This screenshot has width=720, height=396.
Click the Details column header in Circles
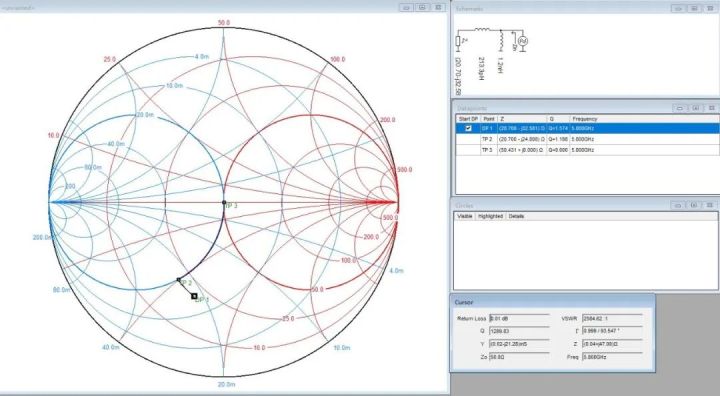(x=516, y=216)
